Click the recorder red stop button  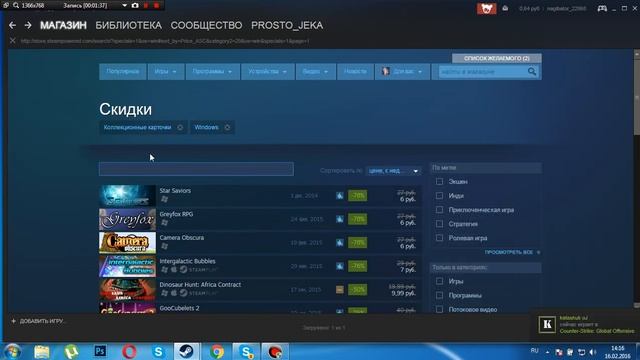(156, 5)
